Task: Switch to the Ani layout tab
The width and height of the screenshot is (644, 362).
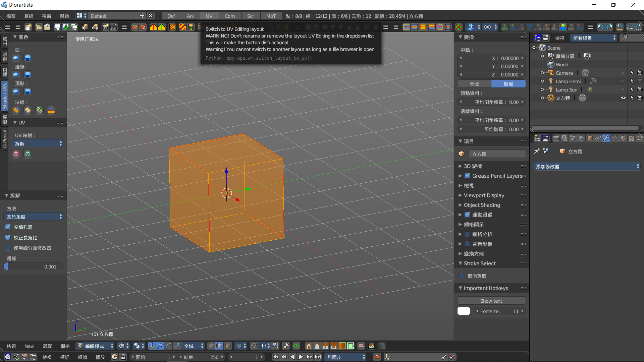Action: [x=190, y=16]
